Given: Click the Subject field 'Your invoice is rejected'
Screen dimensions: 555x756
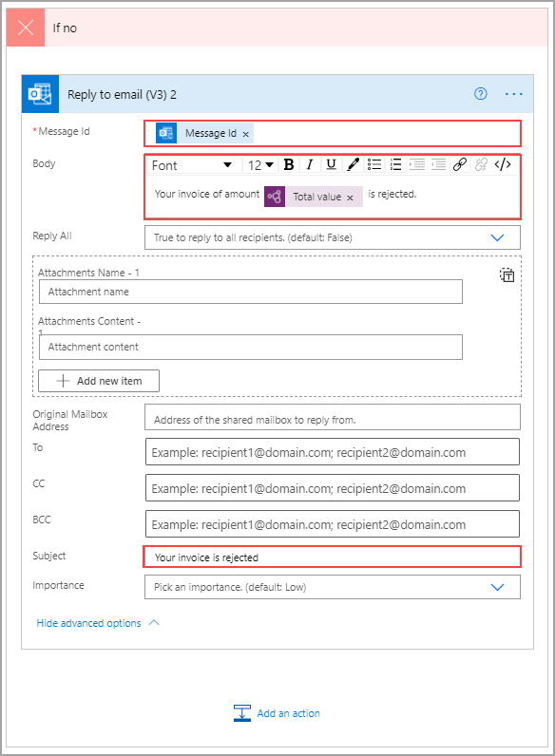Looking at the screenshot, I should 333,557.
